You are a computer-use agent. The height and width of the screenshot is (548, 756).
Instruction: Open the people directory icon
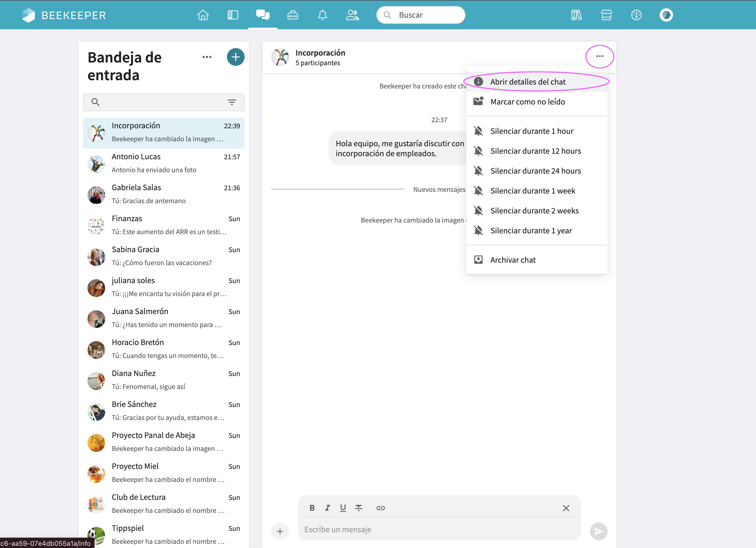coord(352,15)
